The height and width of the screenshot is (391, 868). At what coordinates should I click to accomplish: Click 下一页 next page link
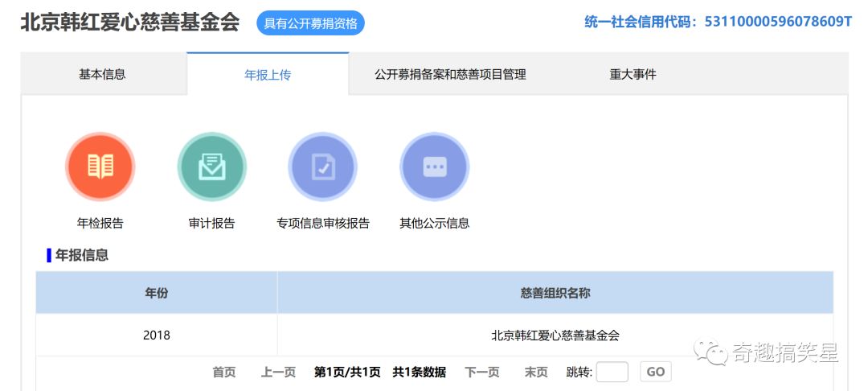[x=482, y=372]
